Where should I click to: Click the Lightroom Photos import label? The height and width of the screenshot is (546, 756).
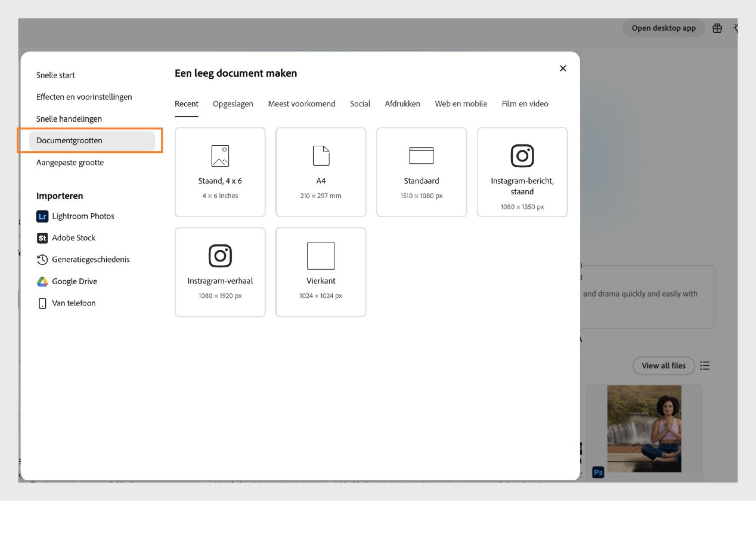click(83, 216)
